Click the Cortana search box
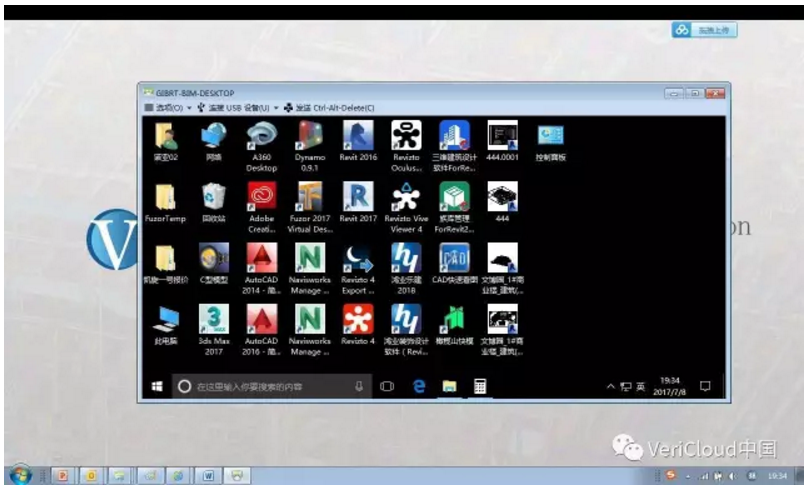 coord(271,387)
